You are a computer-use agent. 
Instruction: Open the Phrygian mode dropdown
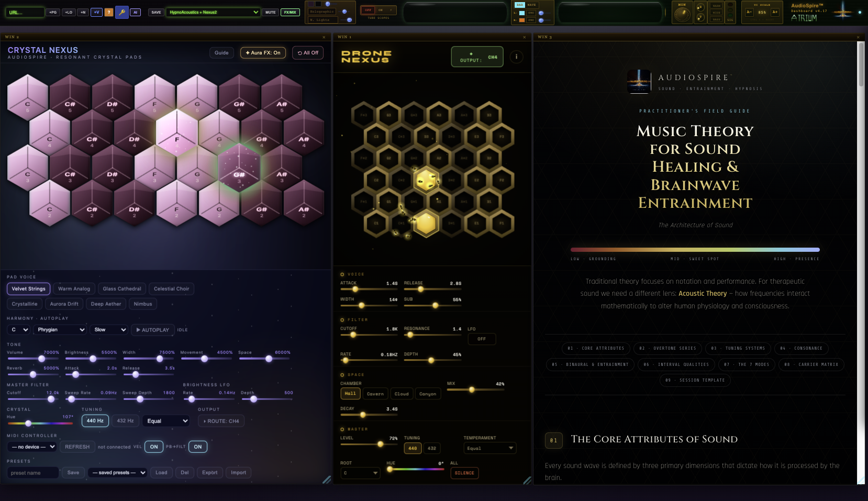tap(61, 330)
